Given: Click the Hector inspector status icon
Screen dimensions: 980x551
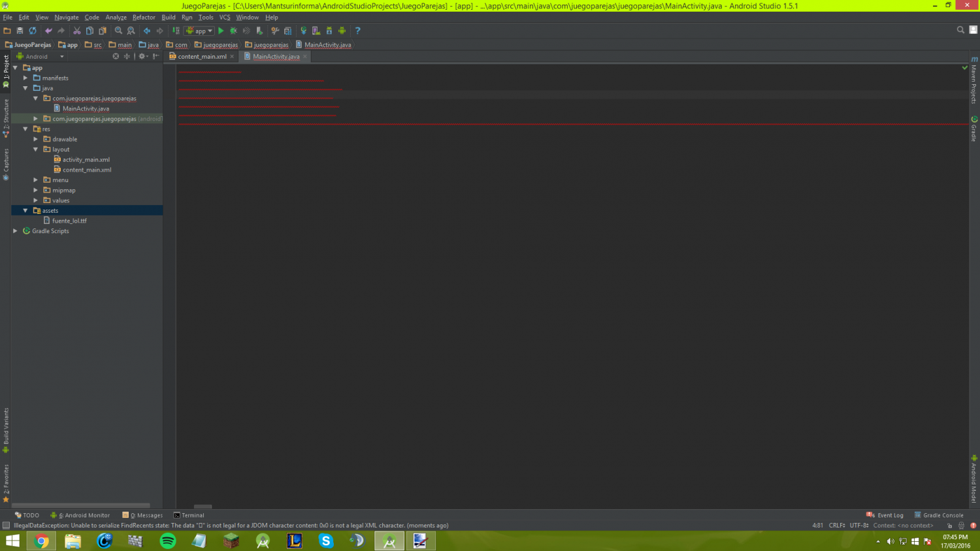Looking at the screenshot, I should tap(961, 525).
